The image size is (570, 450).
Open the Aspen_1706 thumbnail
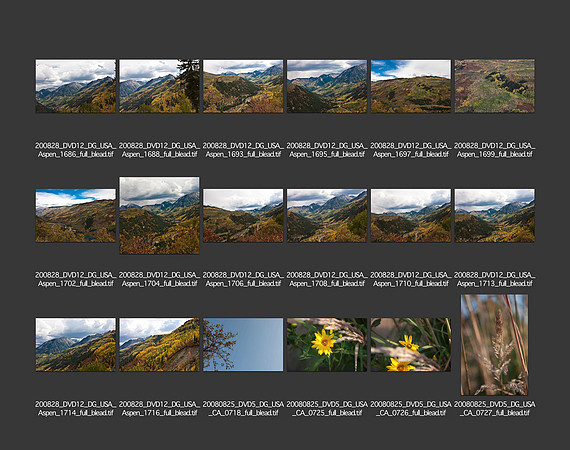coord(243,216)
